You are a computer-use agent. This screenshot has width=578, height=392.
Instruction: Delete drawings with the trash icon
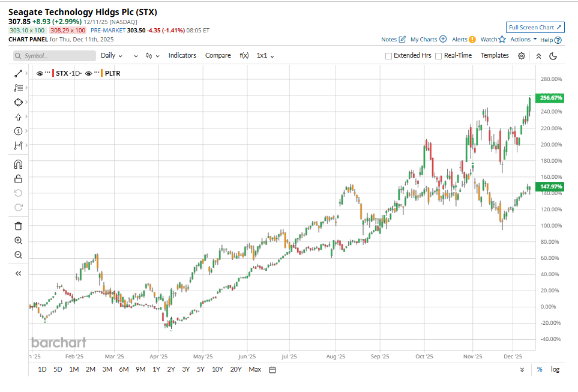point(18,226)
